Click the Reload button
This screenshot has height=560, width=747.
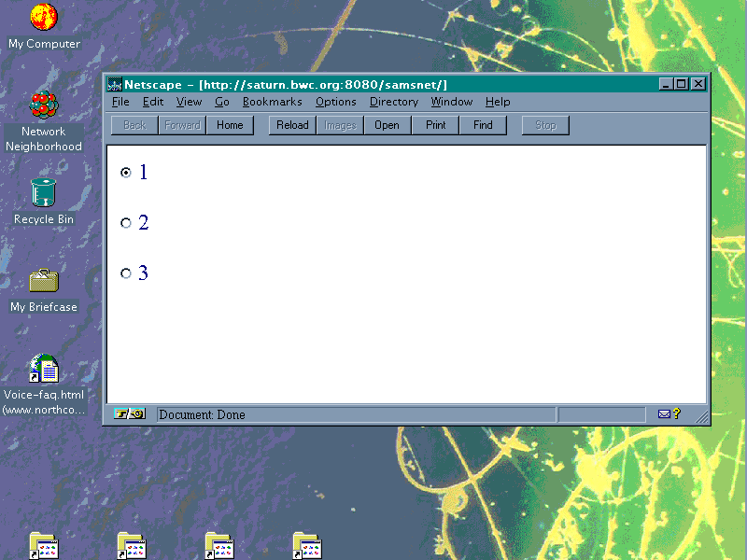[292, 125]
